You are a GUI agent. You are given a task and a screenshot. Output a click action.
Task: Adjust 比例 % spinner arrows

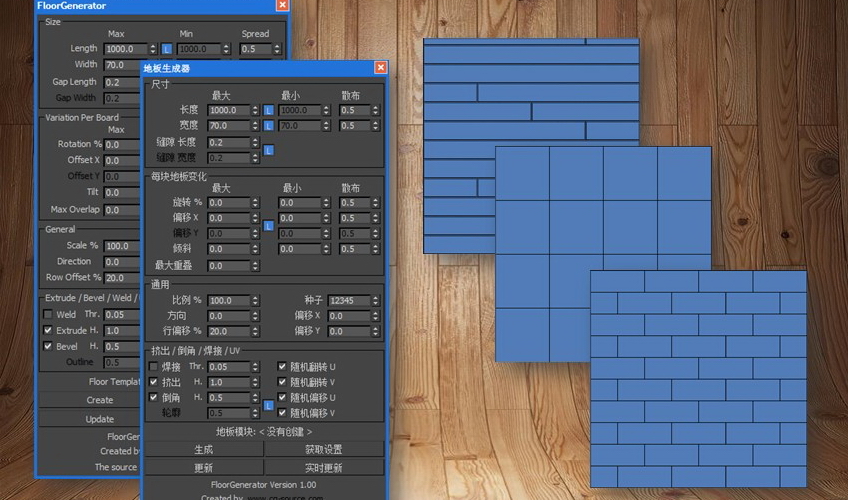[255, 301]
